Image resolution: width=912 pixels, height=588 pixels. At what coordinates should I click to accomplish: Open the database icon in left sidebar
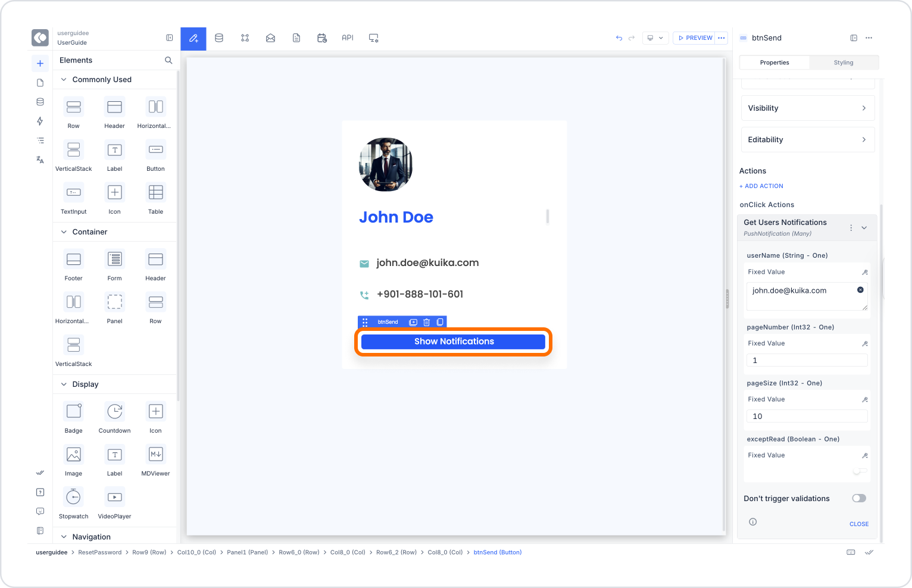(40, 102)
